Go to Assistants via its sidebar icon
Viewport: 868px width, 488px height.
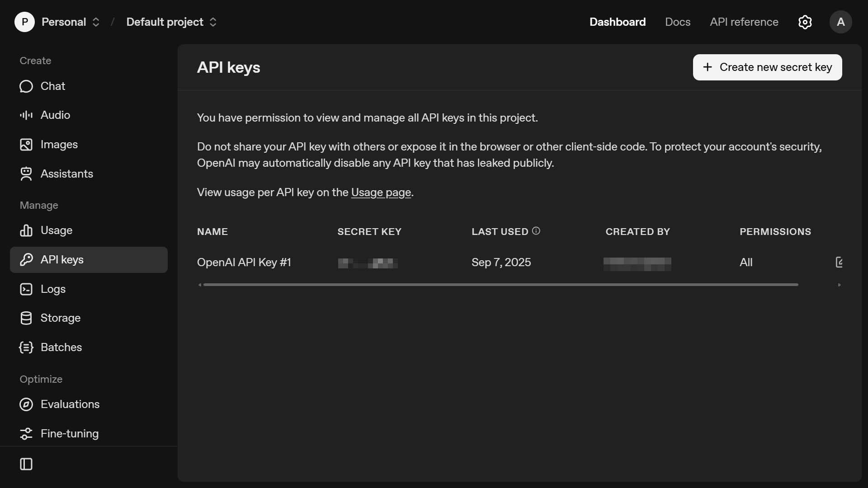(x=66, y=174)
